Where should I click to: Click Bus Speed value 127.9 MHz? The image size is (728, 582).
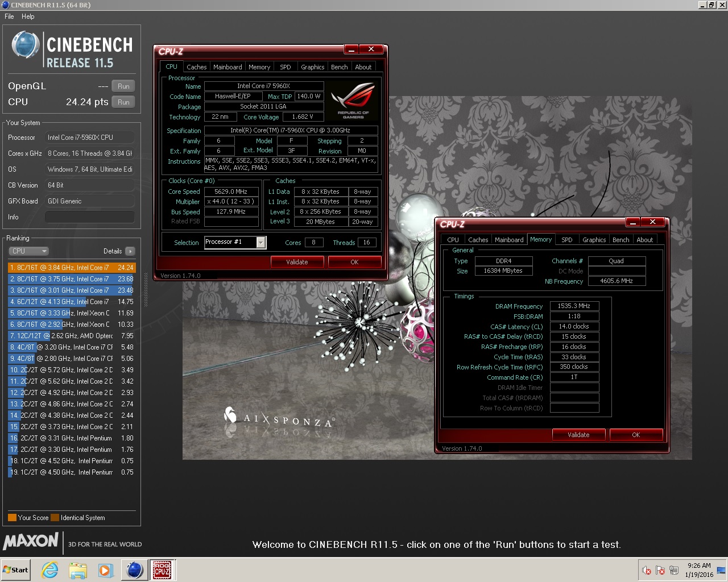231,211
